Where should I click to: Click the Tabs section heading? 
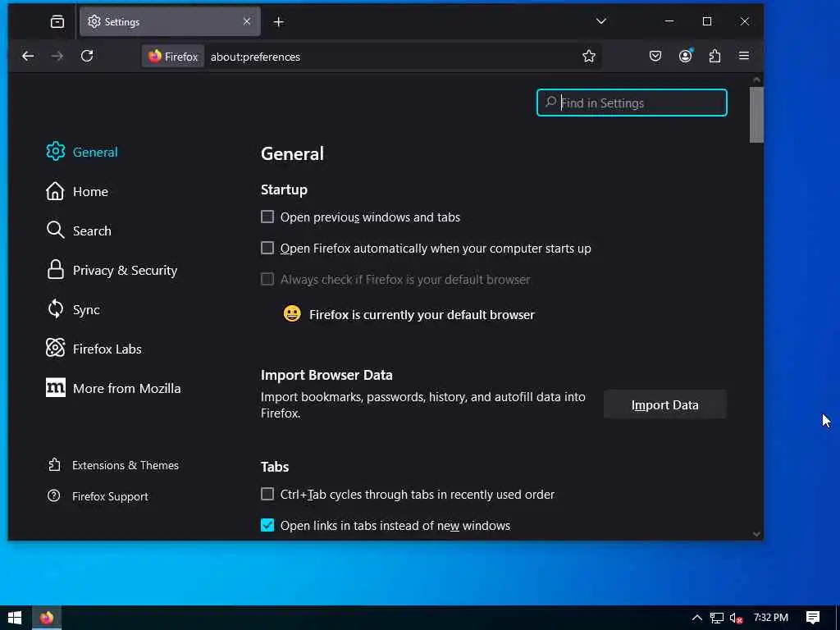(x=275, y=467)
